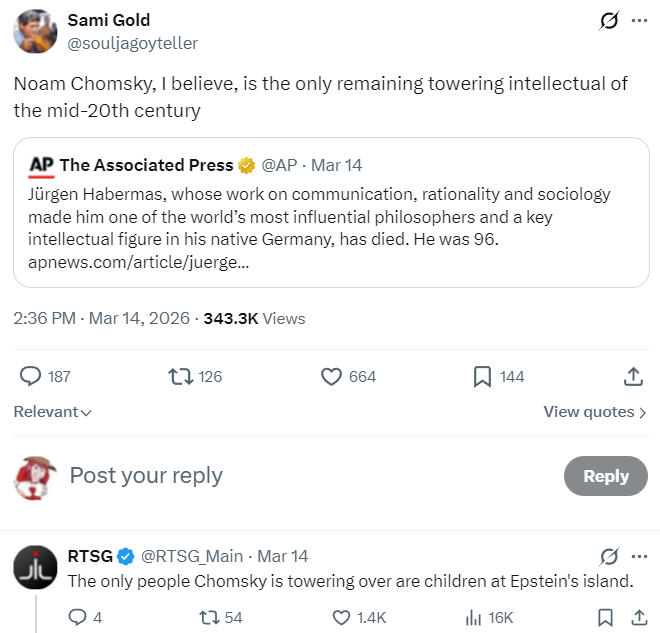Open Grok icon on Sami Gold's post
Viewport: 660px width, 633px height.
(x=606, y=20)
